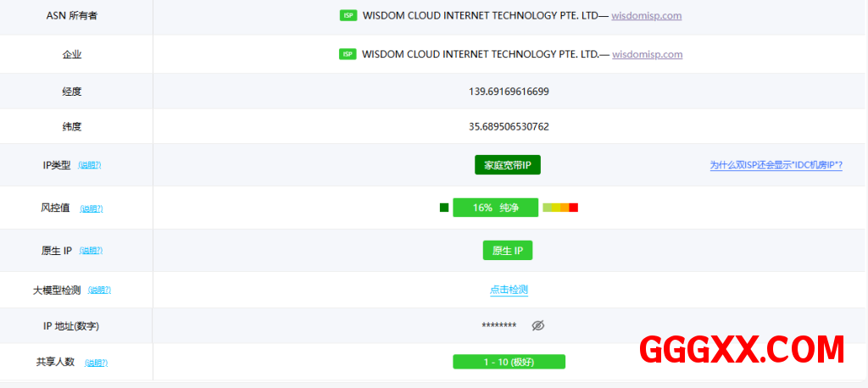The image size is (868, 388).
Task: Click the 家庭宽带IP green badge
Action: [507, 165]
